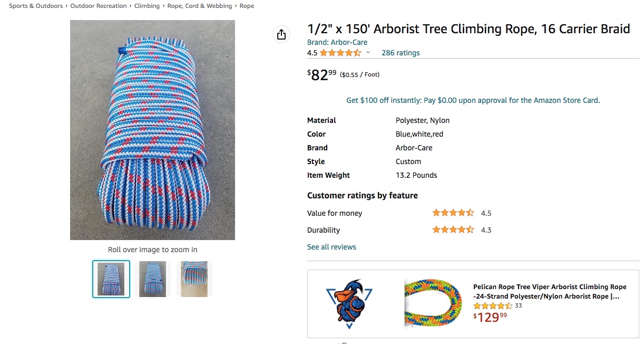Select the first rope thumbnail

pos(111,279)
